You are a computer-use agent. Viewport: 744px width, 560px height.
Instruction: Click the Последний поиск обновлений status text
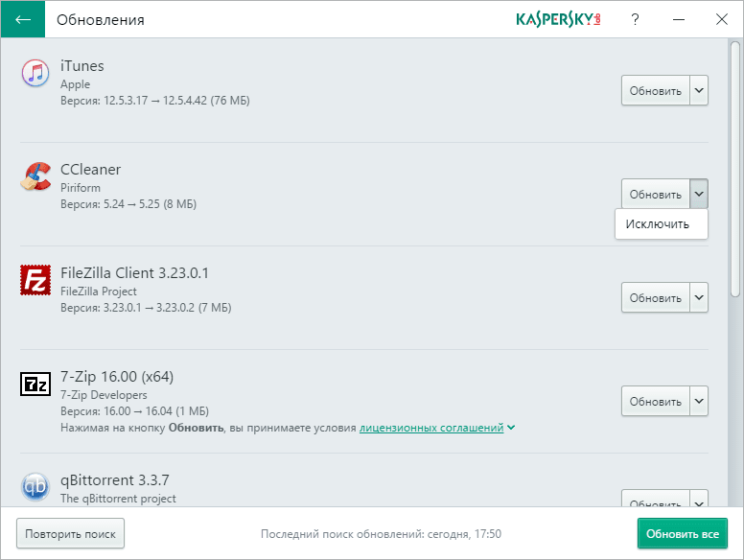381,534
